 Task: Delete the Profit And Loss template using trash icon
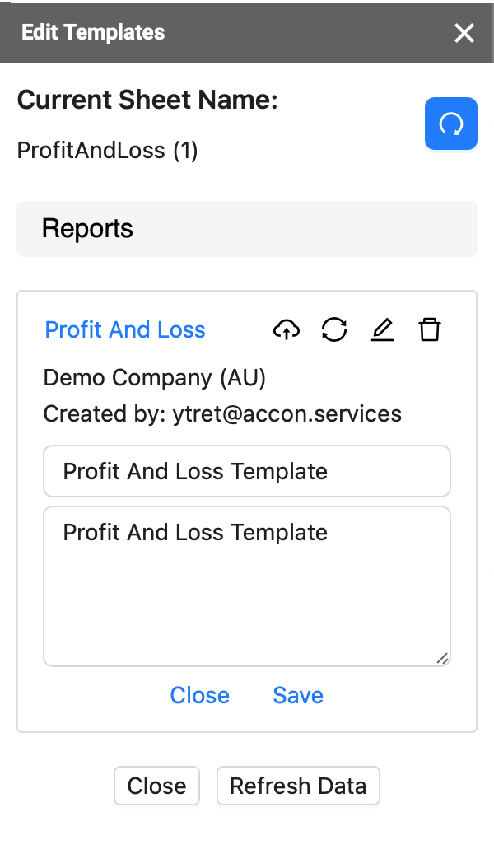coord(430,330)
